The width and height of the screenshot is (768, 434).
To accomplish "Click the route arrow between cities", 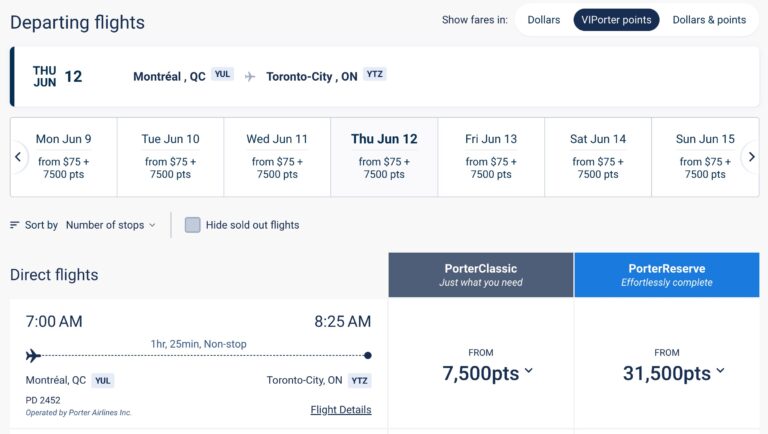I will [249, 76].
